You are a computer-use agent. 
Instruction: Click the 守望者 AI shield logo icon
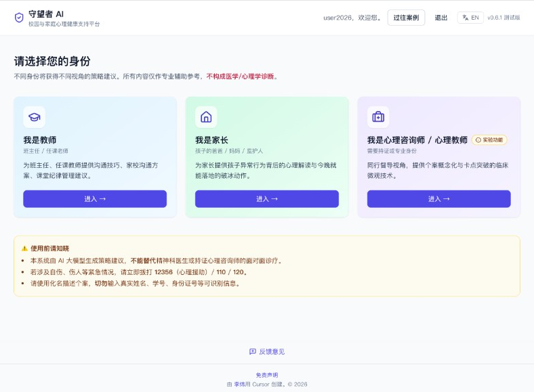19,18
